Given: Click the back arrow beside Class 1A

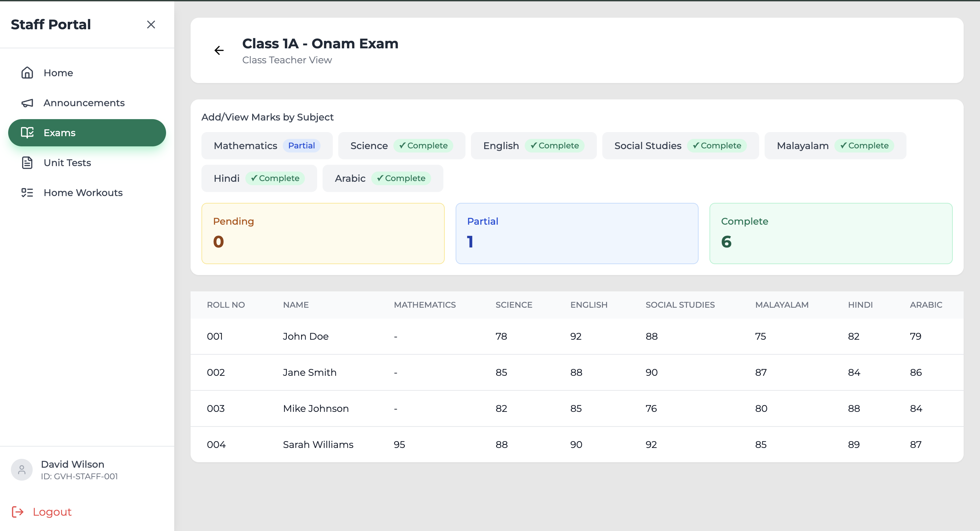Looking at the screenshot, I should click(219, 50).
